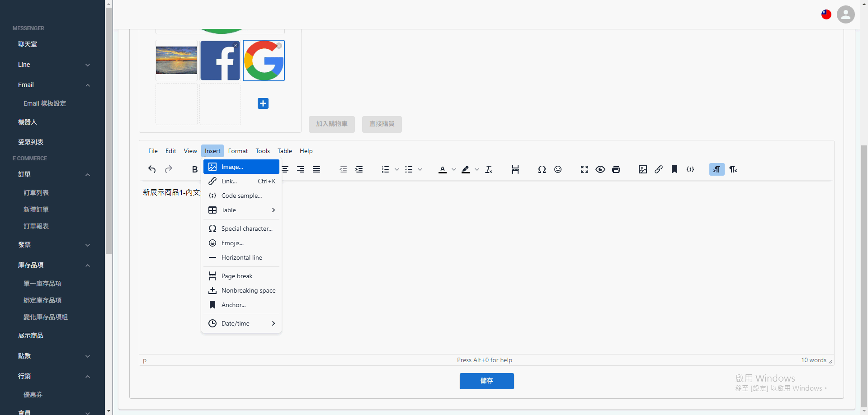Open the emoji picker from the toolbar smiley
The height and width of the screenshot is (415, 868).
[558, 169]
